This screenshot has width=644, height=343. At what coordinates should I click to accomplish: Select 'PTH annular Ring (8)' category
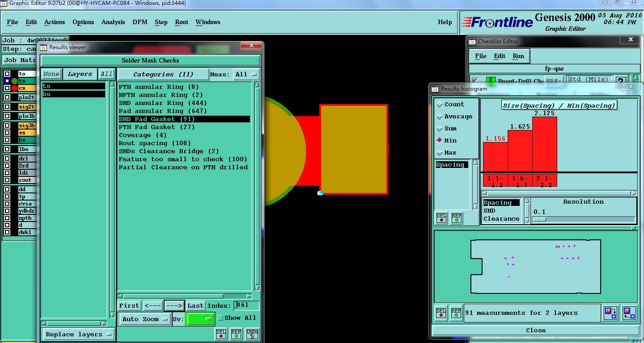(159, 87)
